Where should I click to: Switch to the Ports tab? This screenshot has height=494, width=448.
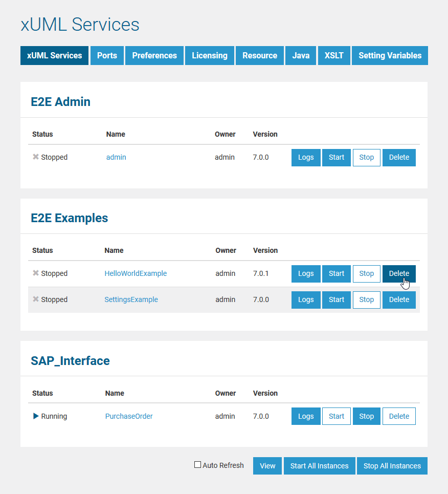click(x=107, y=56)
